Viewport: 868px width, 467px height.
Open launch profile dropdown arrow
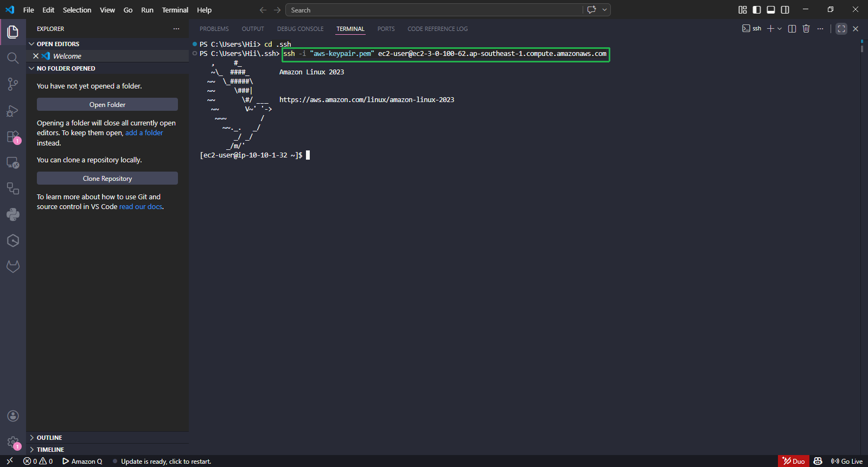coord(780,29)
